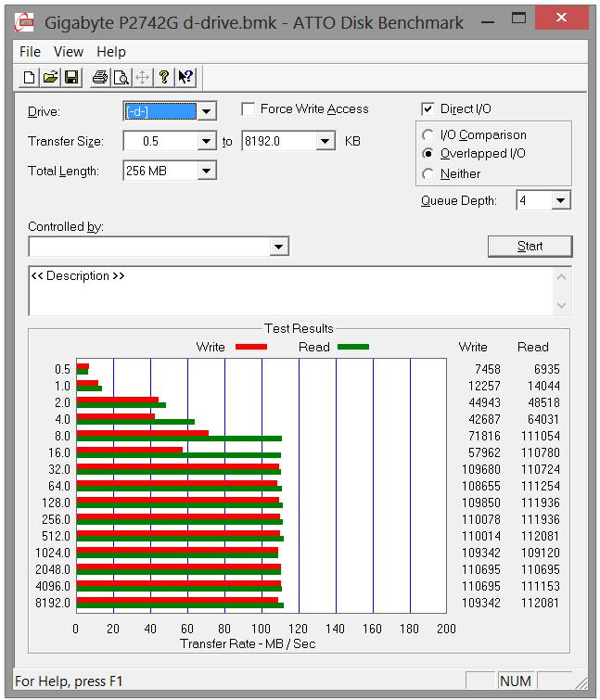600x700 pixels.
Task: Click the Test Results heading
Action: [299, 328]
